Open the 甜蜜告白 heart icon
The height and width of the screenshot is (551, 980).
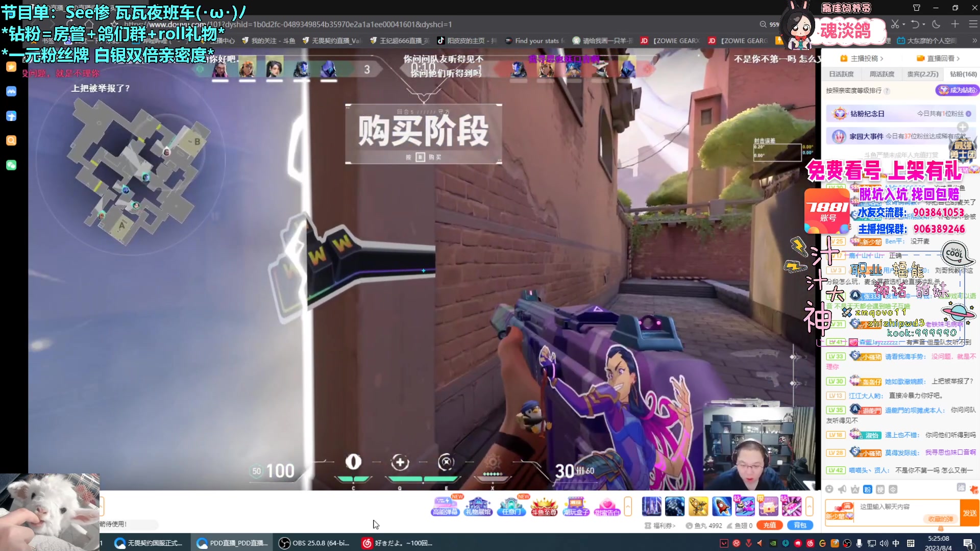tap(607, 506)
